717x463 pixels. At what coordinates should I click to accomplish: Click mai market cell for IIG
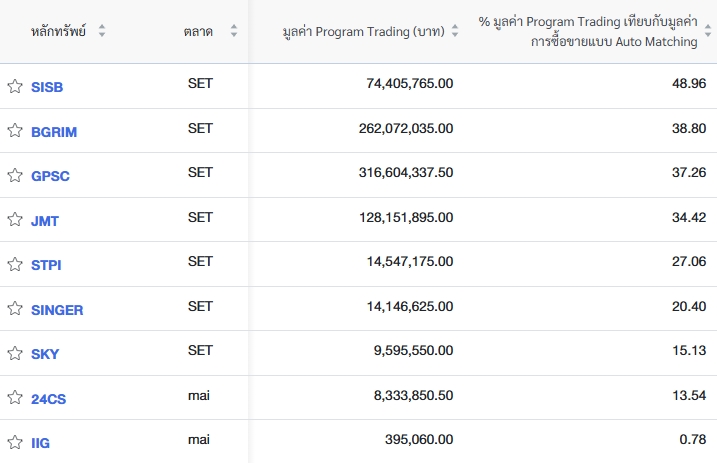tap(199, 440)
